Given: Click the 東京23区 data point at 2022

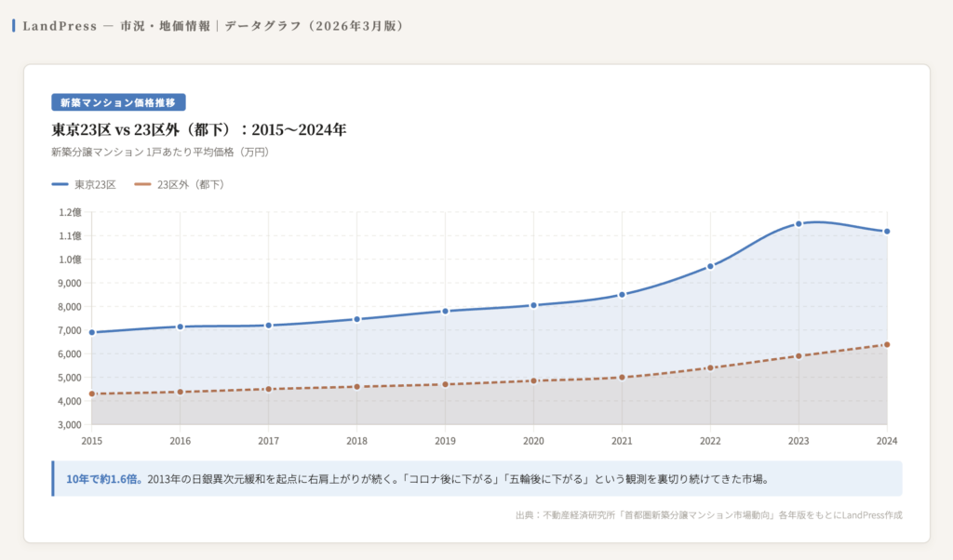Looking at the screenshot, I should [x=710, y=266].
